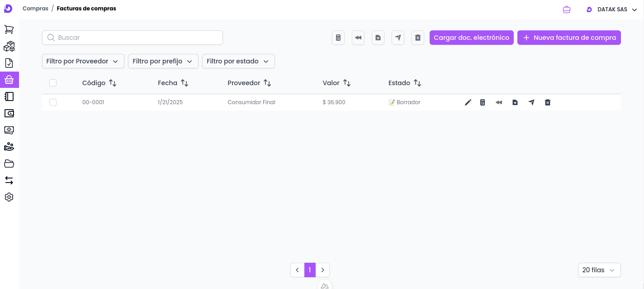This screenshot has height=289, width=644.
Task: Click the trash icon in the Borrador row
Action: pos(548,102)
